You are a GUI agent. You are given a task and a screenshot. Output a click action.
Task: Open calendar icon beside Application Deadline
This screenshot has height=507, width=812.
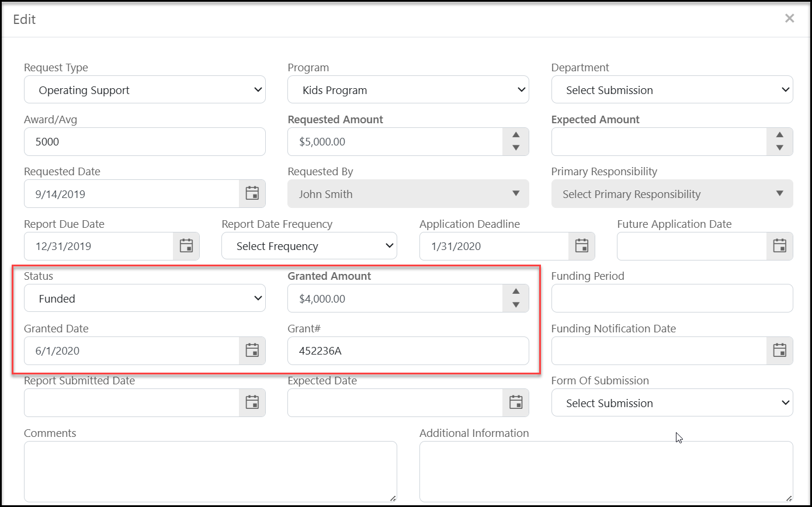(x=582, y=246)
